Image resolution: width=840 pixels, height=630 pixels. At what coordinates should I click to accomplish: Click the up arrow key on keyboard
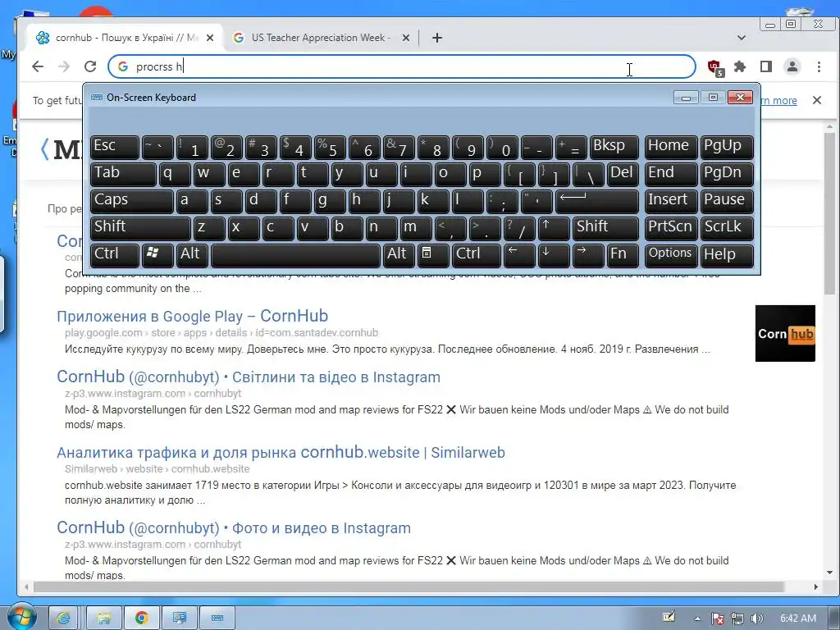pos(554,228)
